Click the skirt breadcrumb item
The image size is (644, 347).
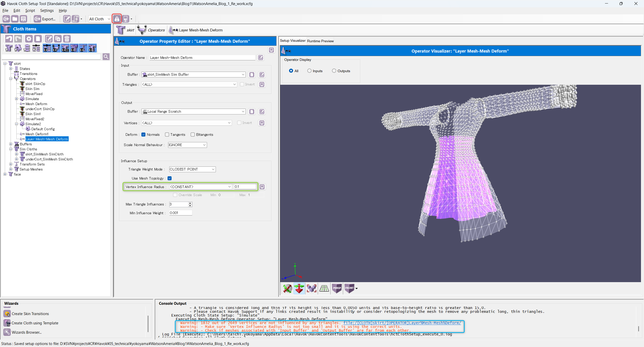(125, 30)
